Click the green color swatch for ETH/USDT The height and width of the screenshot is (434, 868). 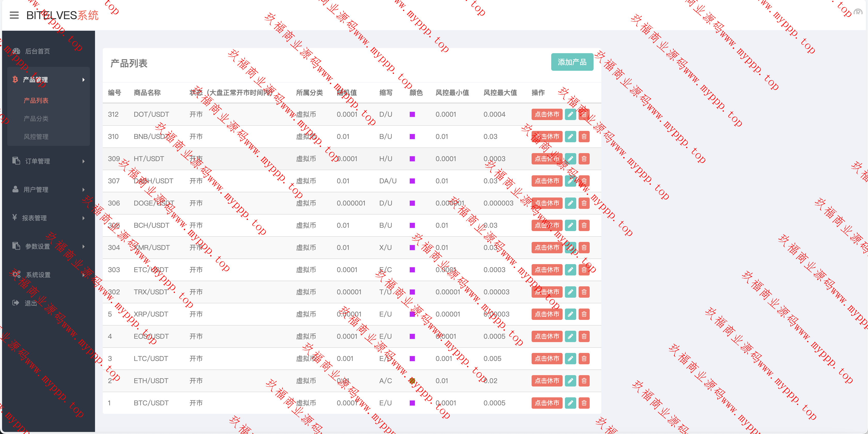tap(412, 381)
